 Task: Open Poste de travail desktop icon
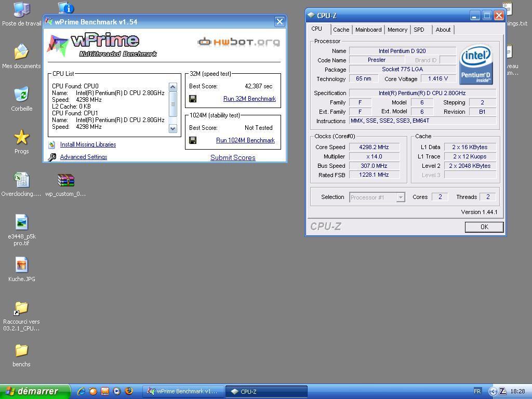point(22,10)
